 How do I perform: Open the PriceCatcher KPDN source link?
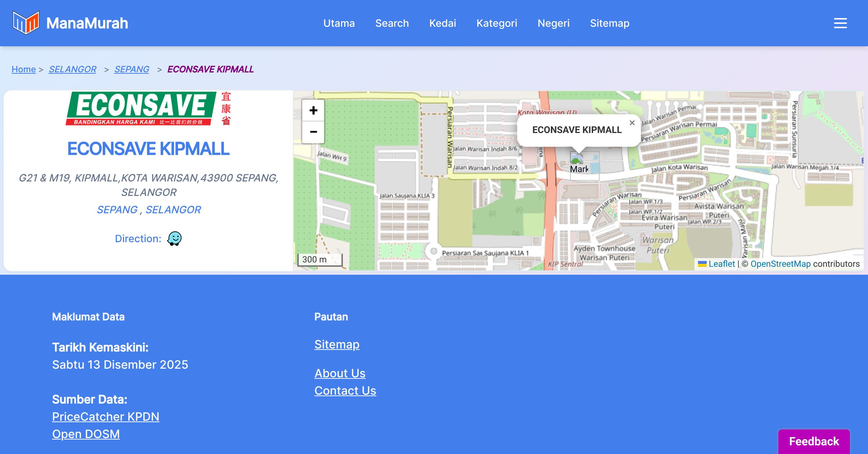pyautogui.click(x=106, y=417)
